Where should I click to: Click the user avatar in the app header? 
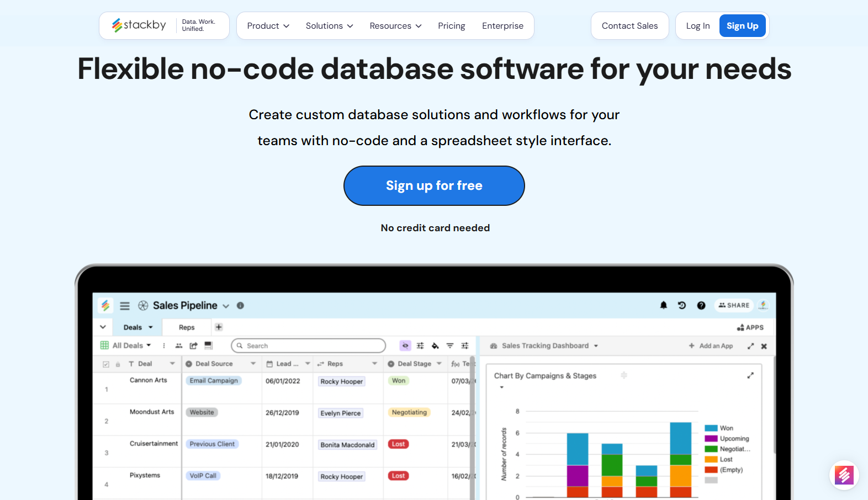point(763,305)
